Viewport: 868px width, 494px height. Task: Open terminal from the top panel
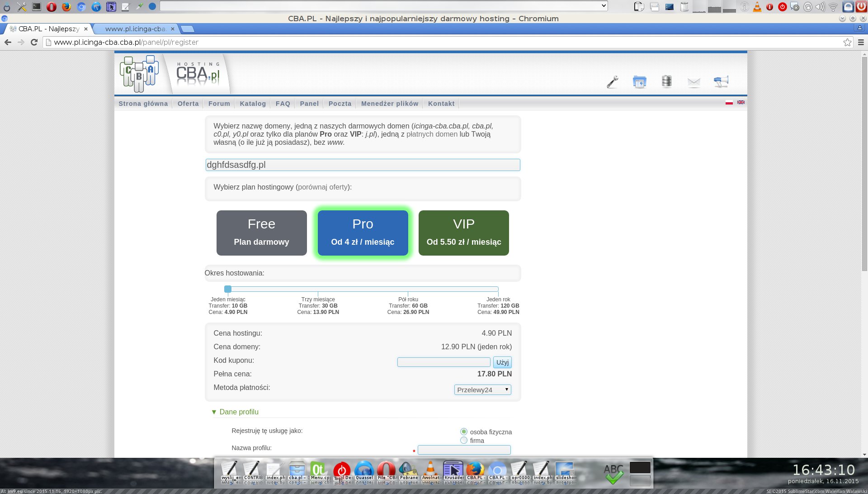(37, 6)
